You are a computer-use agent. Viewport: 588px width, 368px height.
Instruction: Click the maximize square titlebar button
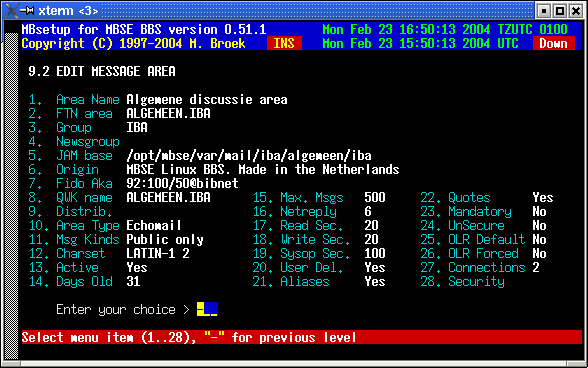coord(560,11)
